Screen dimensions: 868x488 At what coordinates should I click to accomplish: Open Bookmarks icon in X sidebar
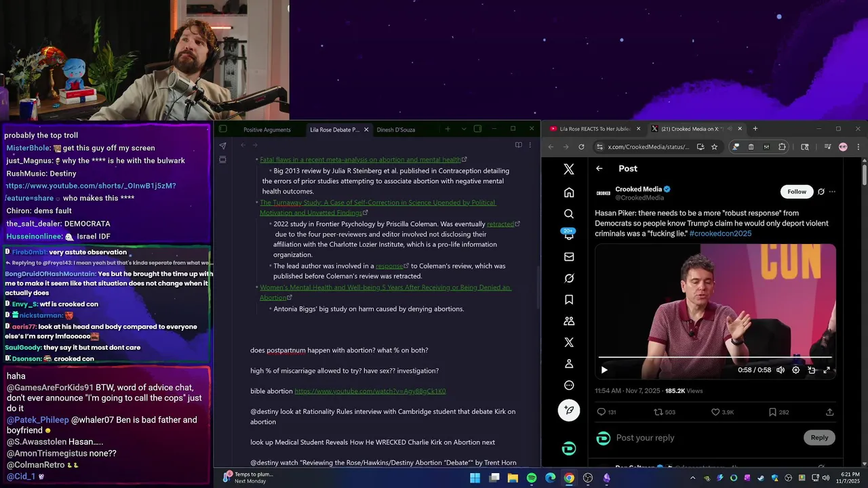pos(569,300)
